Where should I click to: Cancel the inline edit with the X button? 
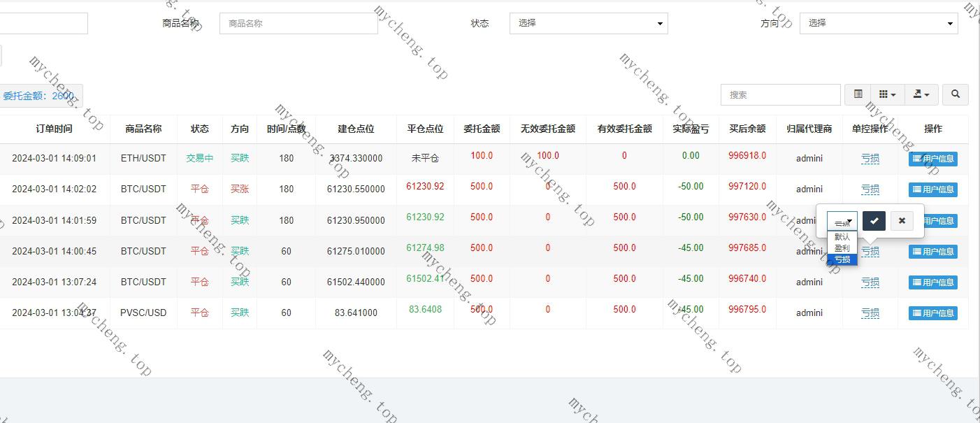click(x=902, y=220)
